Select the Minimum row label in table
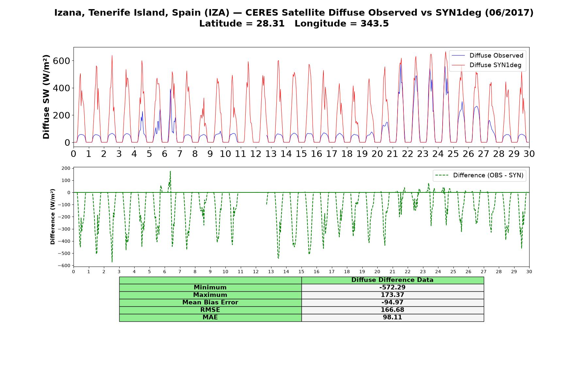The width and height of the screenshot is (588, 392). (x=210, y=287)
